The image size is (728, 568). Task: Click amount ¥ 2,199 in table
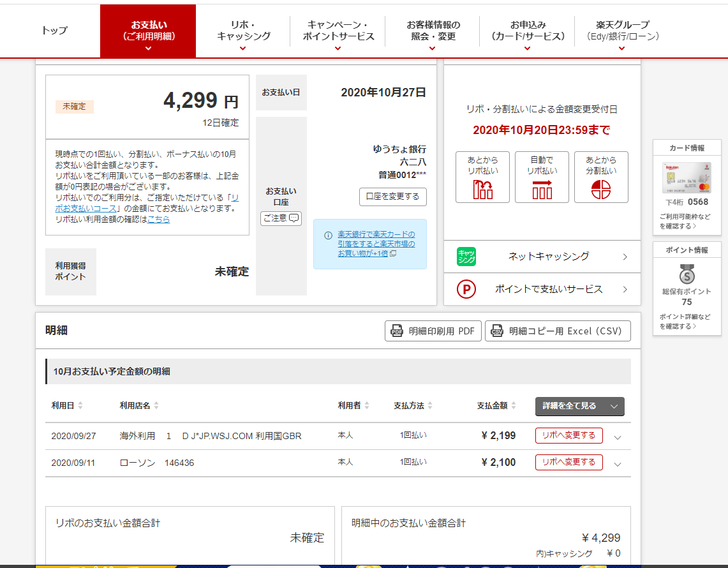click(499, 436)
